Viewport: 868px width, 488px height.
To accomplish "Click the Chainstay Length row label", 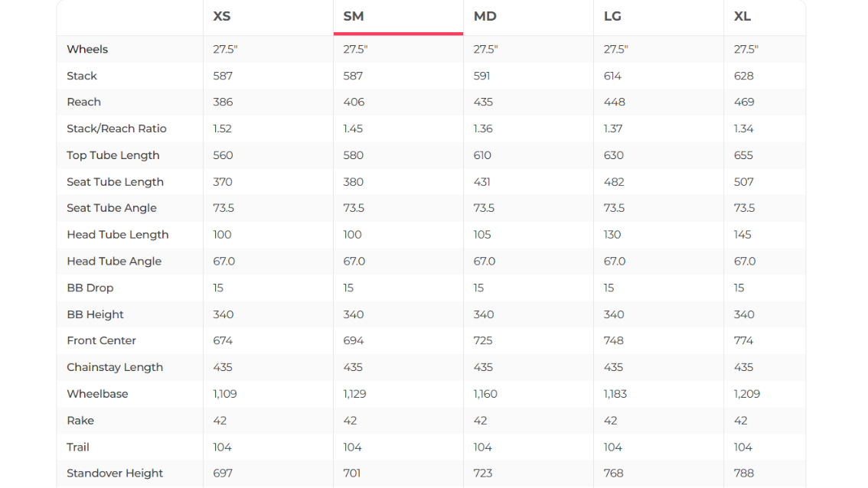I will click(x=115, y=367).
